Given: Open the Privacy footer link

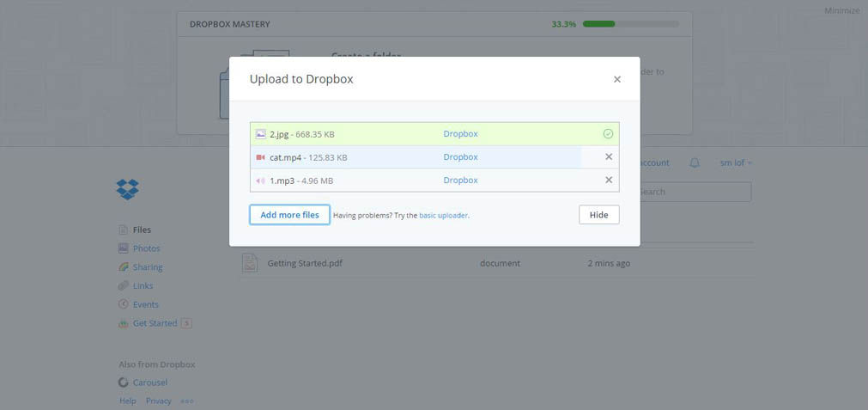Looking at the screenshot, I should coord(159,401).
